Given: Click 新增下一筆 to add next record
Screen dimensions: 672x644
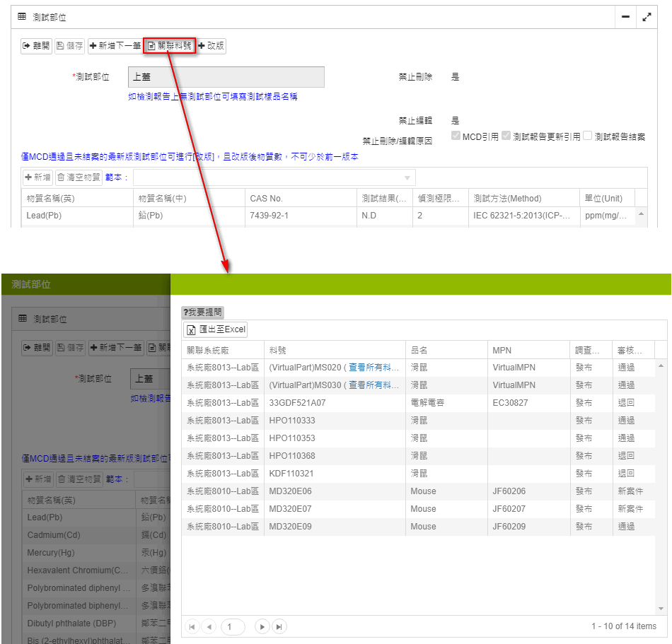Looking at the screenshot, I should click(x=115, y=46).
